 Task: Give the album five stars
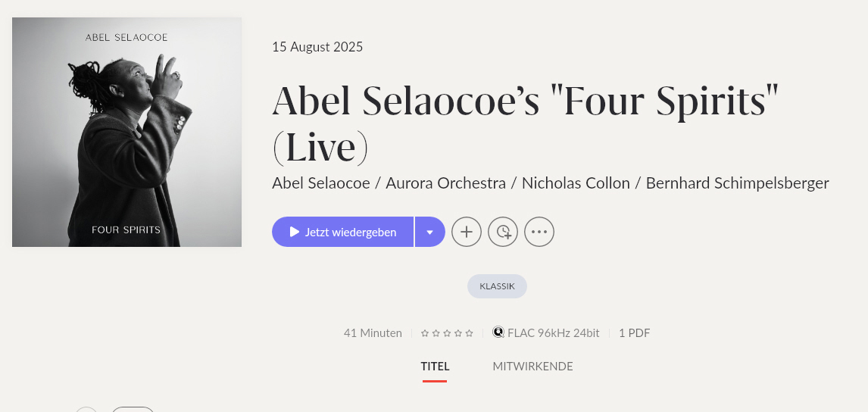[470, 333]
